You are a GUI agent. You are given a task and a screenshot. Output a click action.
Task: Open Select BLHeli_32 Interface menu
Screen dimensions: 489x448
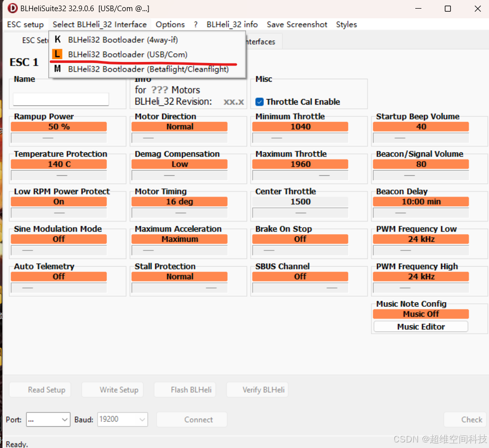[100, 24]
